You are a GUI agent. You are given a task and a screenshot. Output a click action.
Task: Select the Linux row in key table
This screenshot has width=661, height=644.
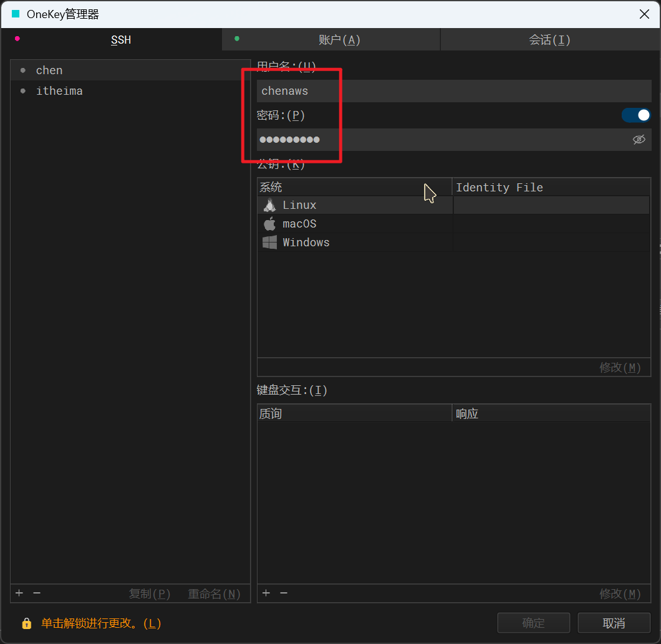453,205
